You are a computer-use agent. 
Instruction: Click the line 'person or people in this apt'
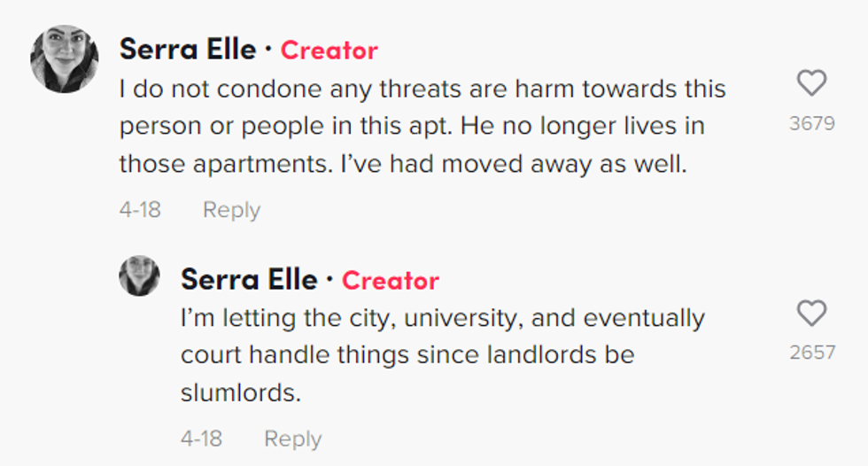(411, 127)
